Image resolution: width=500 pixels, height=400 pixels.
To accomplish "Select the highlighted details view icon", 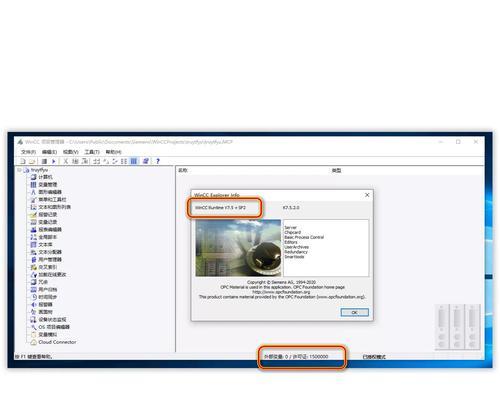I will (x=134, y=161).
